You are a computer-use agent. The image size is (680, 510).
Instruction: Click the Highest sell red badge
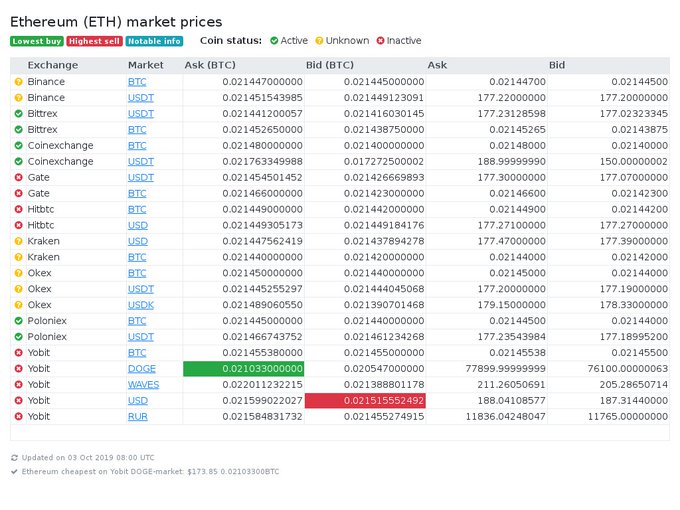95,41
